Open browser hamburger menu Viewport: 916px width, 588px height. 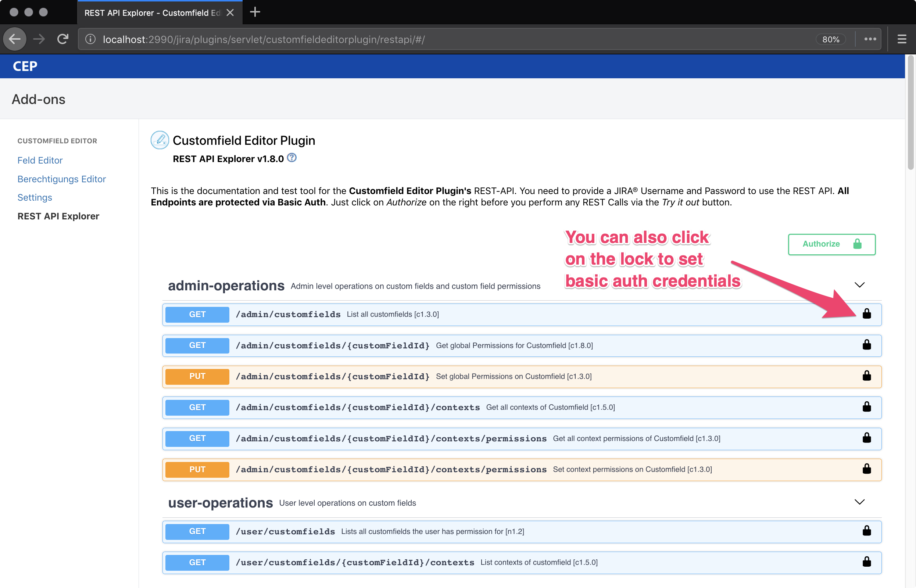coord(902,39)
